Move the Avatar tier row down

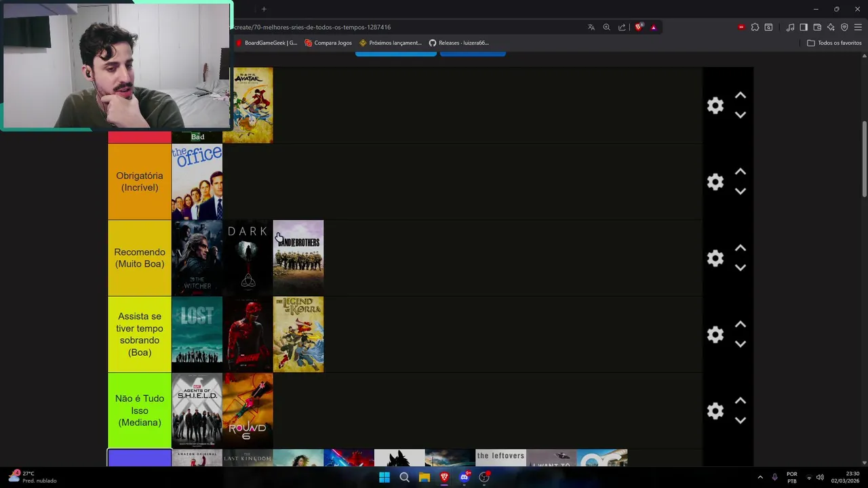tap(741, 115)
